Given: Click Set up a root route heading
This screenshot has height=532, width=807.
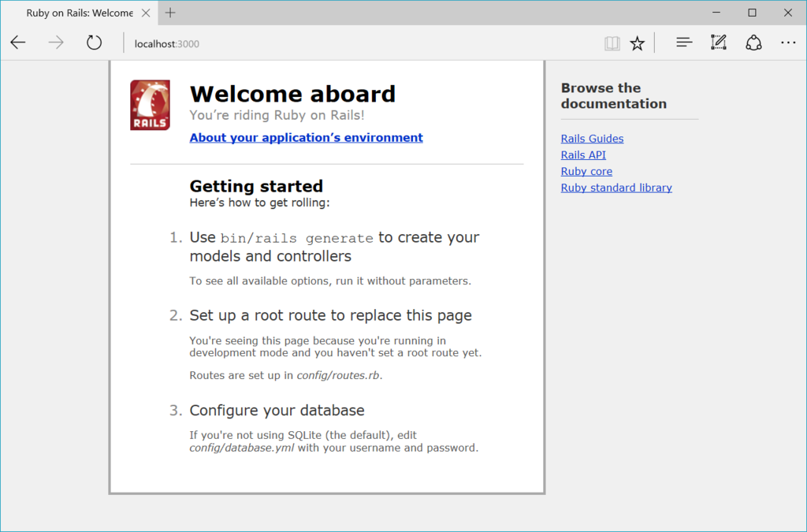Looking at the screenshot, I should pyautogui.click(x=330, y=315).
